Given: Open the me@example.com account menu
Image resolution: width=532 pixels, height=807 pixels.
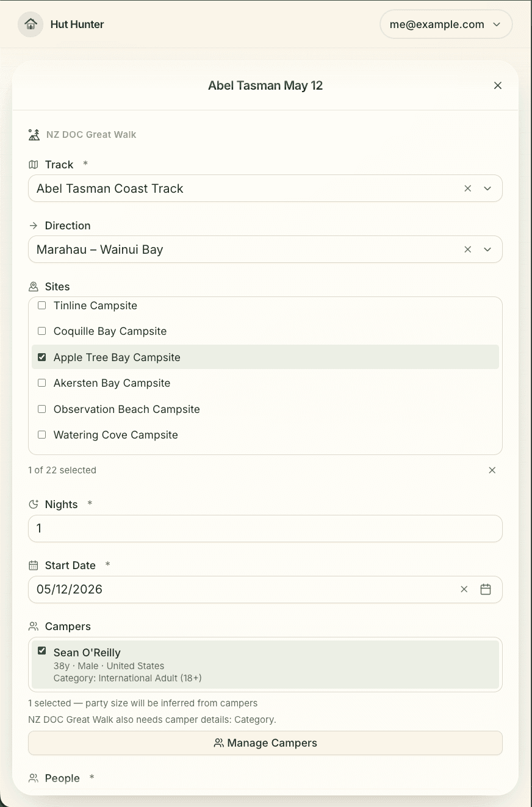Looking at the screenshot, I should click(x=446, y=24).
